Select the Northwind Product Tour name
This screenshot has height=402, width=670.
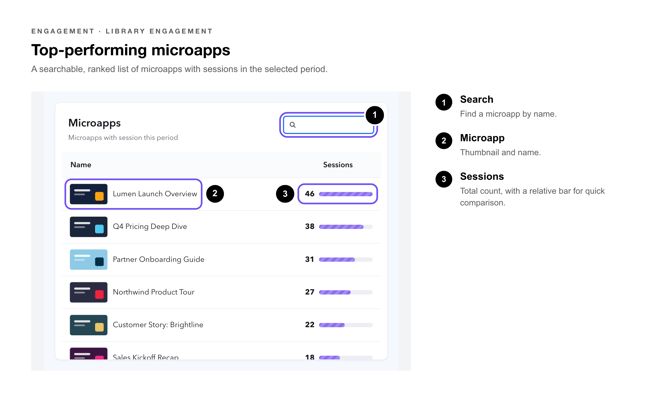[153, 292]
